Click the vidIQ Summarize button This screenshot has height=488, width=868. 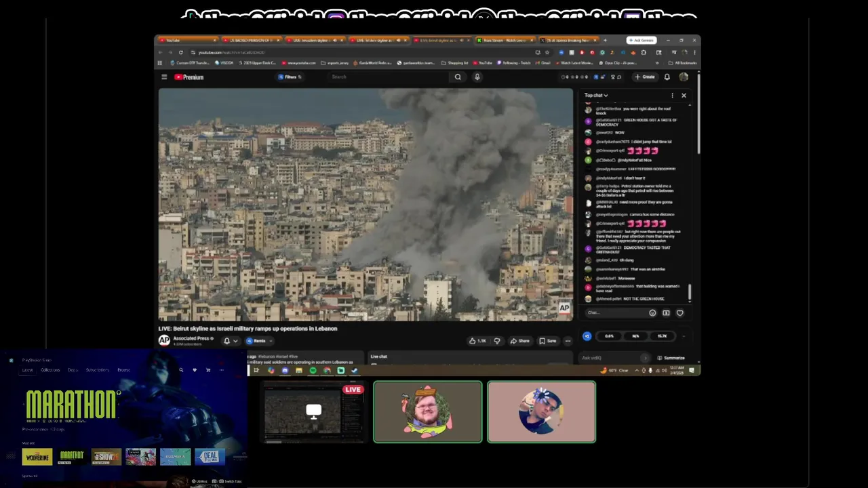pos(671,358)
